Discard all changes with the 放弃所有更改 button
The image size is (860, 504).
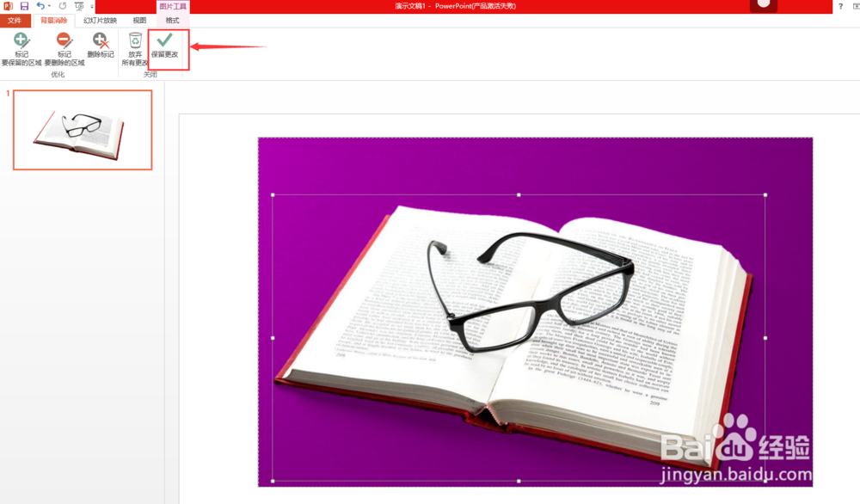[135, 49]
